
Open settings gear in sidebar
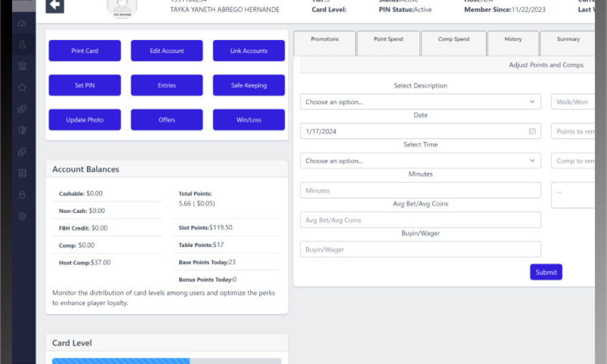coord(22,216)
